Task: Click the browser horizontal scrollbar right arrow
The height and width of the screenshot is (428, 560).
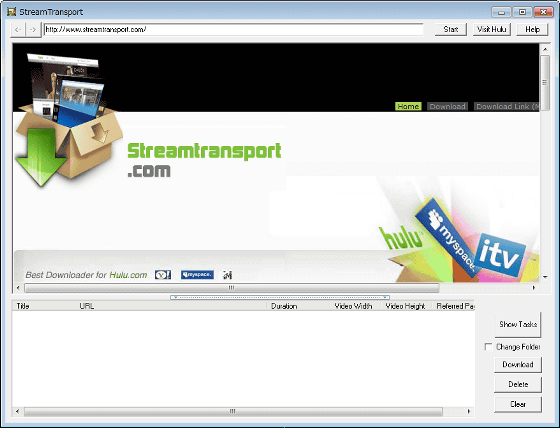Action: click(x=534, y=288)
